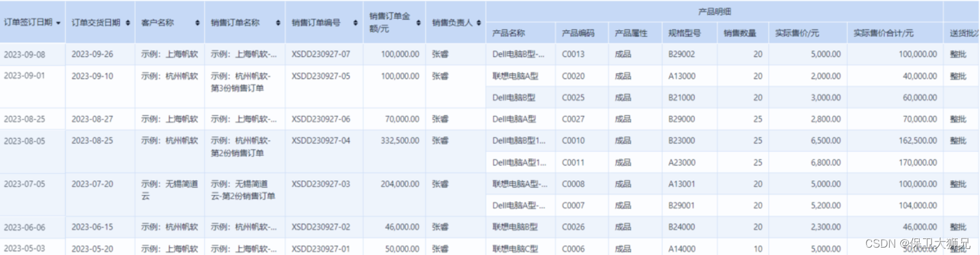Viewport: 980px width, 255px height.
Task: Click the sort arrow on 订单签订日期 column
Action: click(58, 23)
